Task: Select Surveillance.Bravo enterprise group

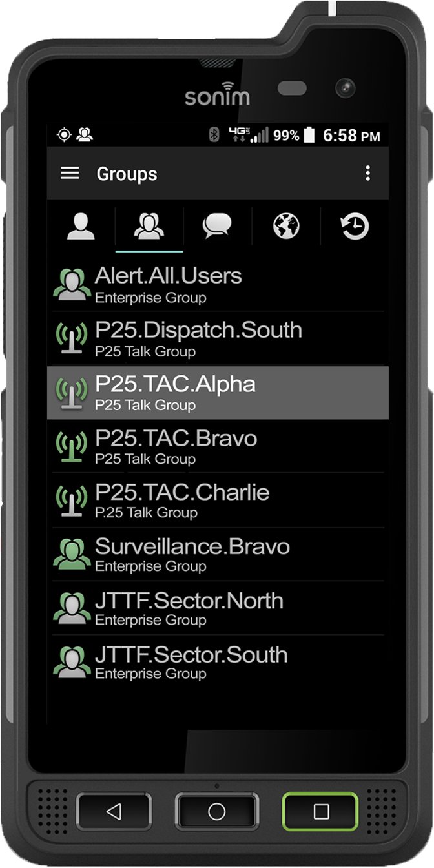Action: [x=218, y=554]
